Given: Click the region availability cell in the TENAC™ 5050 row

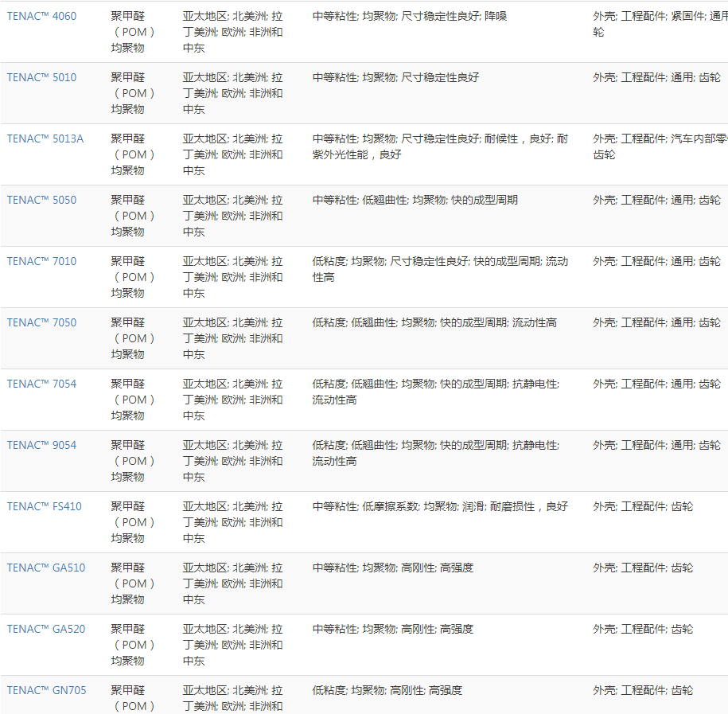Looking at the screenshot, I should 232,216.
